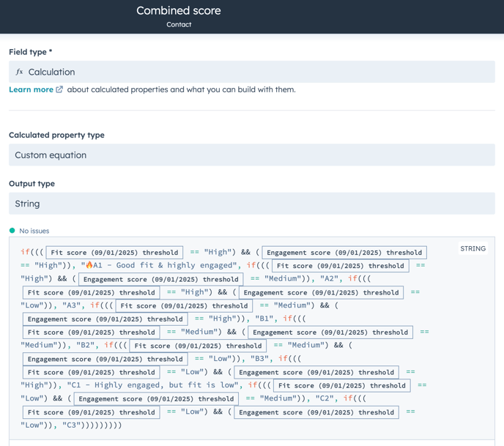Expand the Custom equation property type dropdown
The width and height of the screenshot is (504, 446).
tap(252, 155)
